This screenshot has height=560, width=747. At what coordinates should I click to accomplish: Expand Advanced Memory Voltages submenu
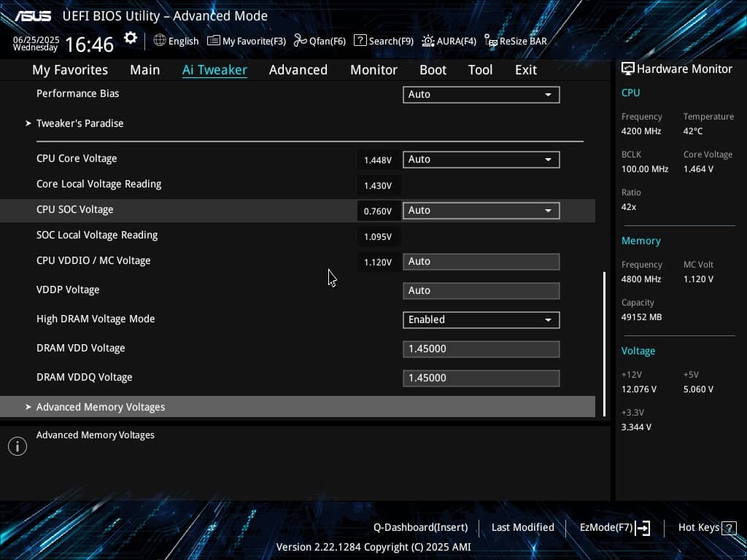298,407
